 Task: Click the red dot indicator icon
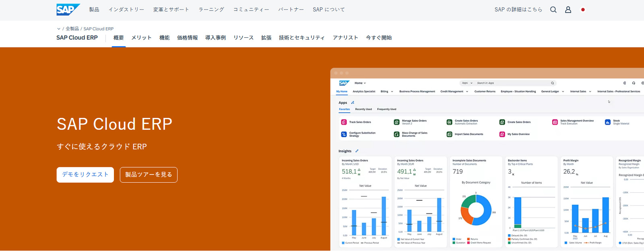(x=583, y=10)
